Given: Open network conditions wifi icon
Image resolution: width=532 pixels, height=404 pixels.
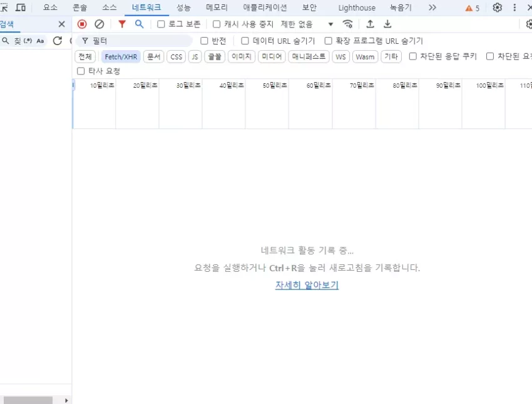Looking at the screenshot, I should coord(348,24).
